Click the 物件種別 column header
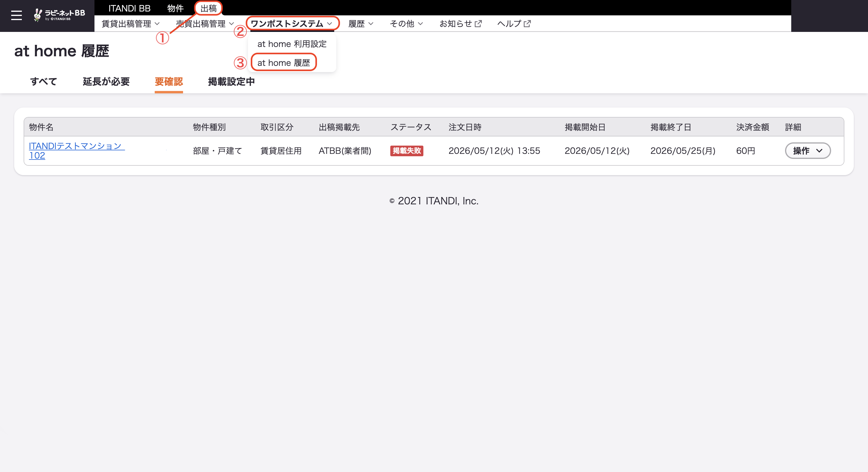The image size is (868, 472). point(209,127)
